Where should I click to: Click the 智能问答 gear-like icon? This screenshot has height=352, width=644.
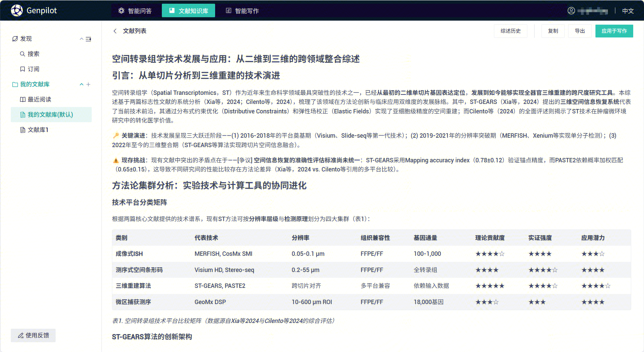pyautogui.click(x=121, y=11)
